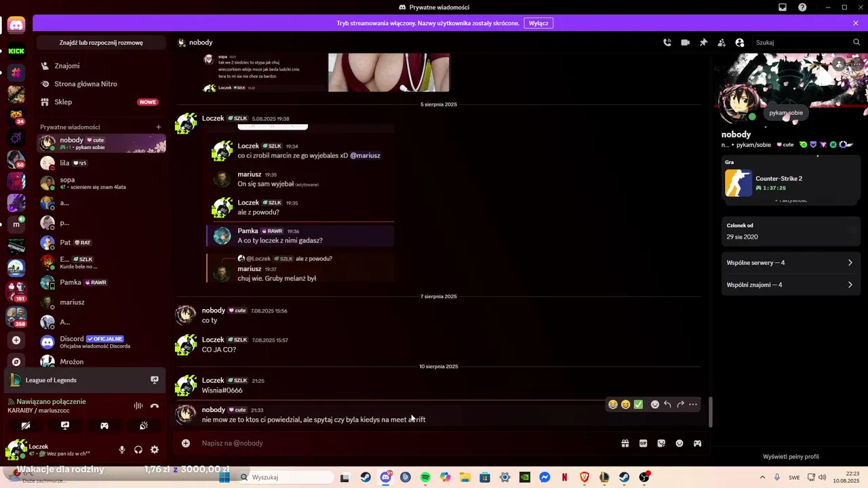Open more options on last message

pos(693,405)
